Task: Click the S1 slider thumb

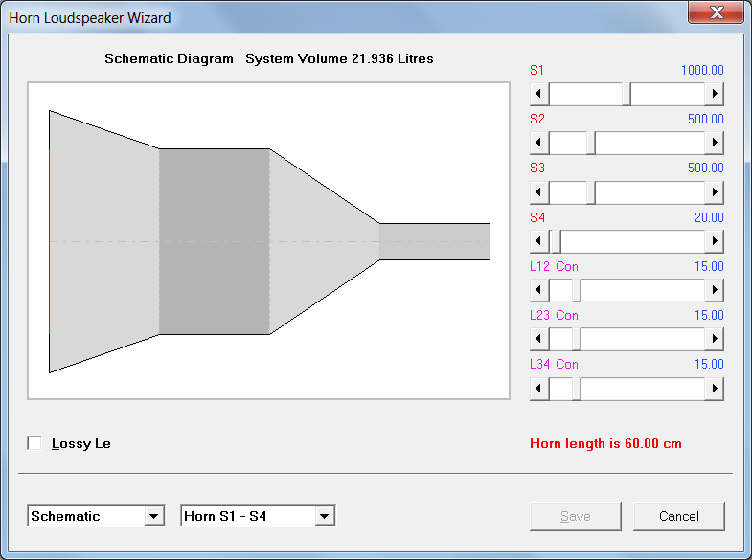Action: [627, 94]
